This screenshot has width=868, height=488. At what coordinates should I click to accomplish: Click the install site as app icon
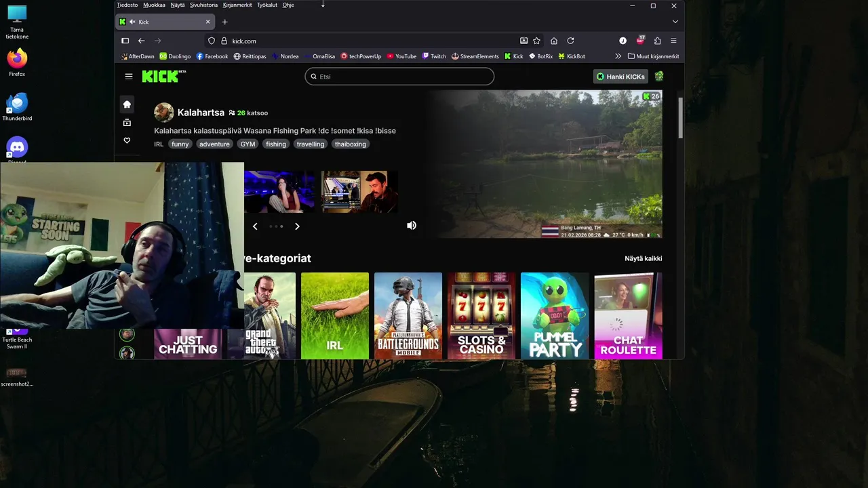point(524,41)
